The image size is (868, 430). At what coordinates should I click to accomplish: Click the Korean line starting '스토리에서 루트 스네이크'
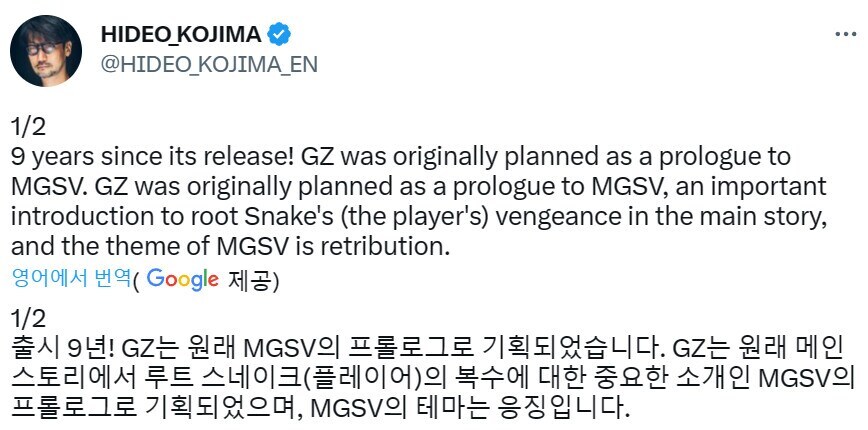tap(428, 379)
